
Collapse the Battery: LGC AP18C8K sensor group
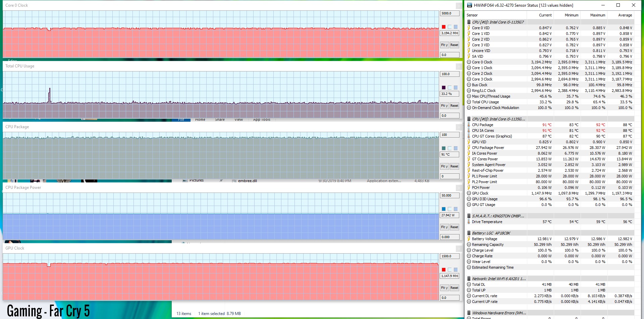pyautogui.click(x=469, y=233)
